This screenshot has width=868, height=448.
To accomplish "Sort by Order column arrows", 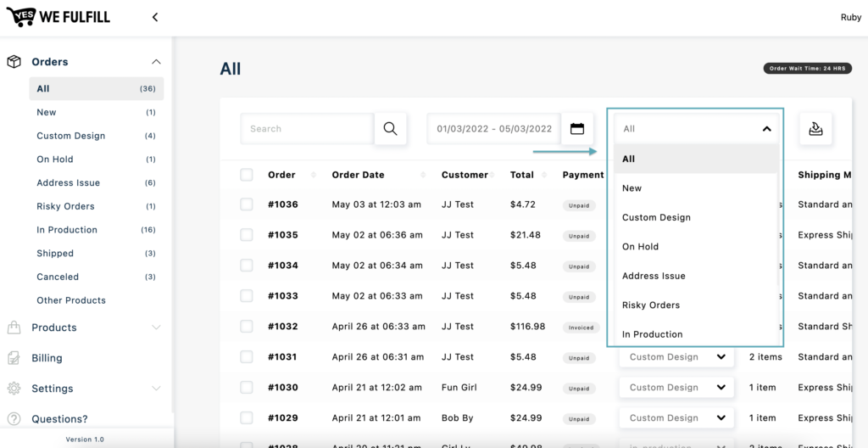I will 314,175.
